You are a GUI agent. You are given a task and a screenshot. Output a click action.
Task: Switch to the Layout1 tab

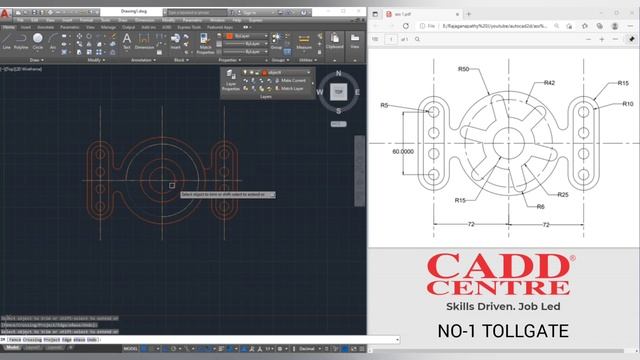point(33,348)
